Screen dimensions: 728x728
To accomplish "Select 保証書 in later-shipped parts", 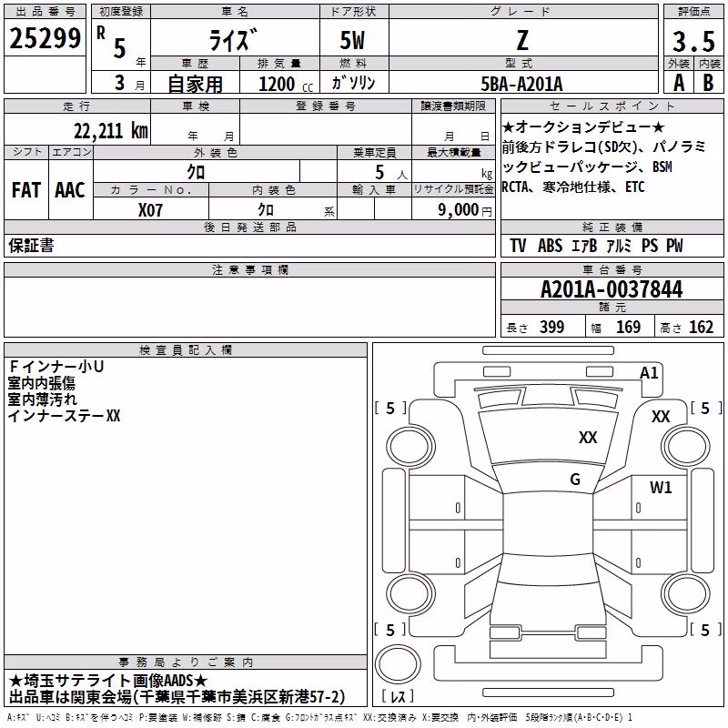I will click(31, 246).
